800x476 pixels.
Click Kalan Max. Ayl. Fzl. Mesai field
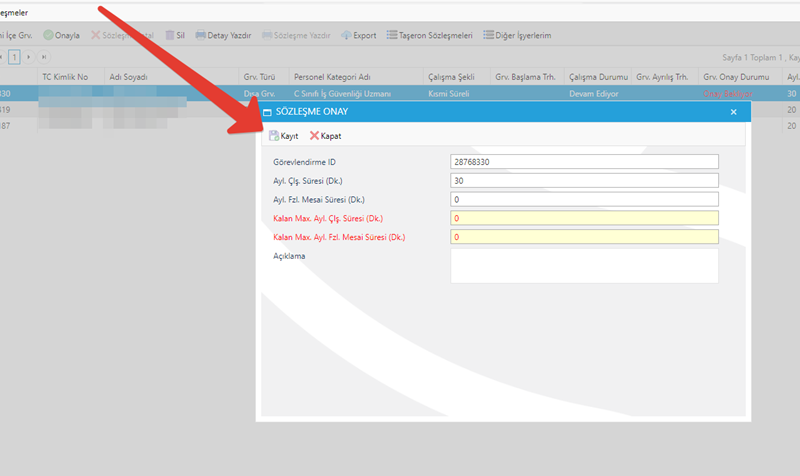pyautogui.click(x=585, y=237)
